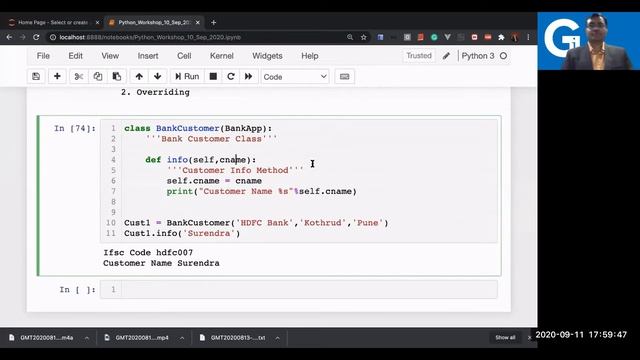This screenshot has height=360, width=640.
Task: Click the Trusted notebook button
Action: coord(419,56)
